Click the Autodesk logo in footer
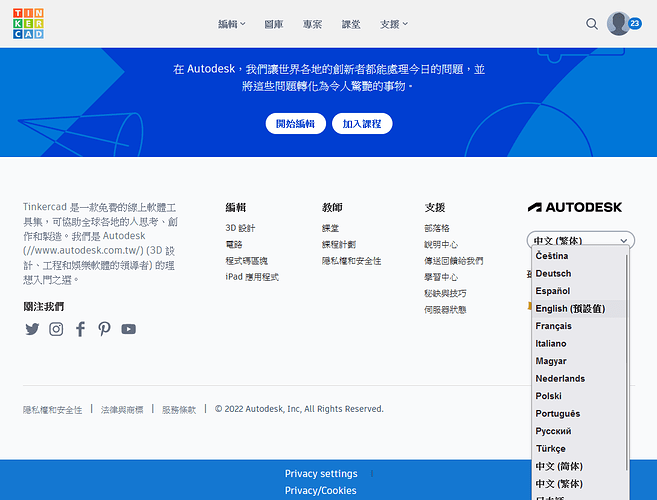This screenshot has width=657, height=500. tap(575, 207)
